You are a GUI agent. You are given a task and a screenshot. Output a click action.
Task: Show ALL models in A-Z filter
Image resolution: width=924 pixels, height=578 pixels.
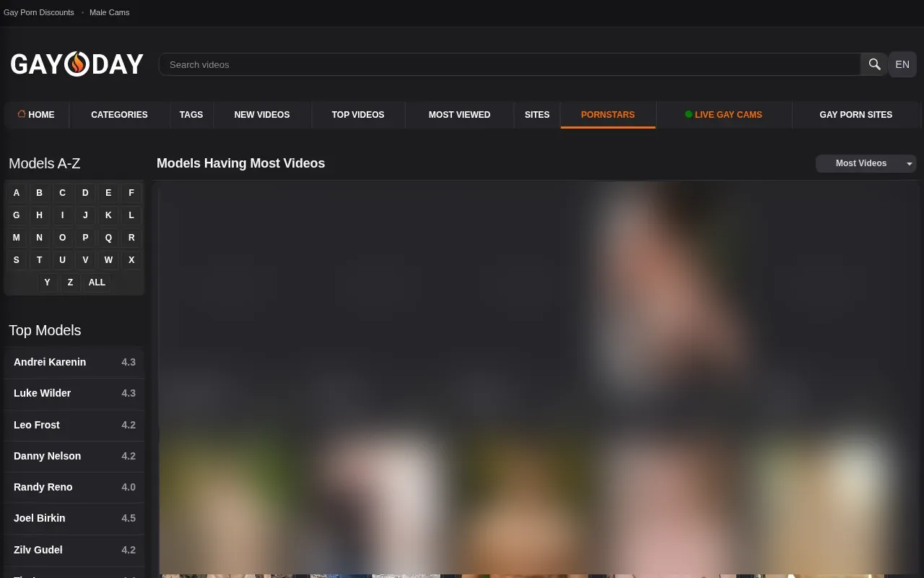click(x=97, y=282)
